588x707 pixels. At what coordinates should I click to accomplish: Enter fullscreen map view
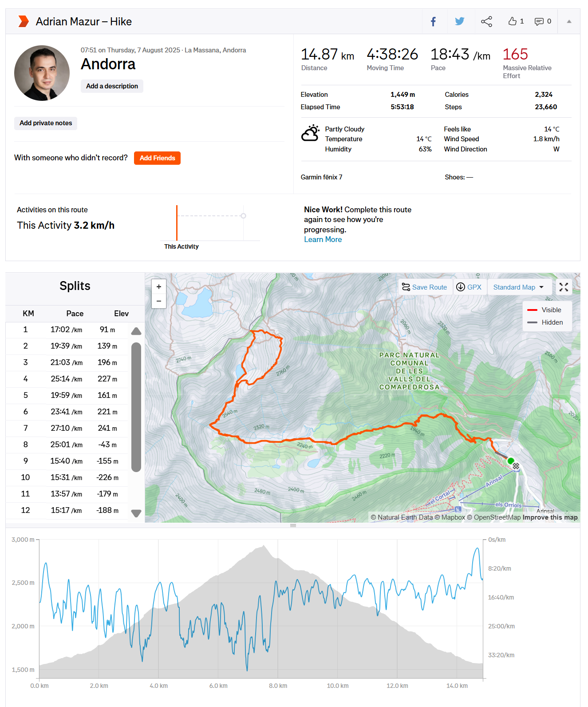coord(564,287)
